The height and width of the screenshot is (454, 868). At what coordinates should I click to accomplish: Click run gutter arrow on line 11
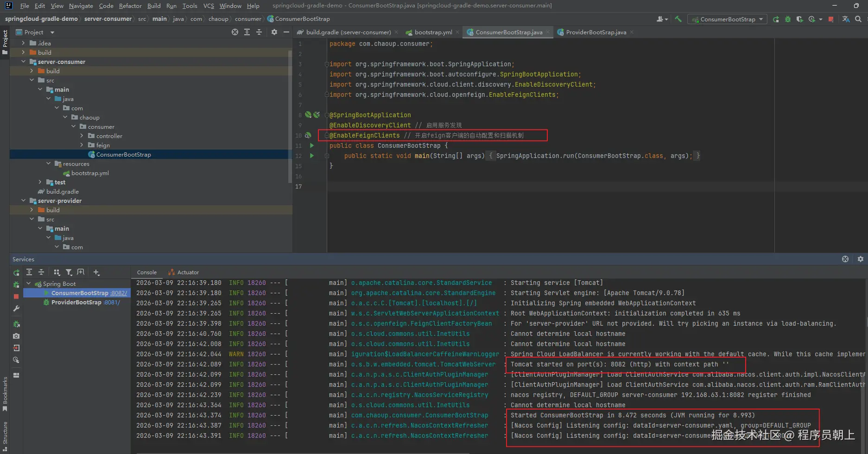coord(312,145)
